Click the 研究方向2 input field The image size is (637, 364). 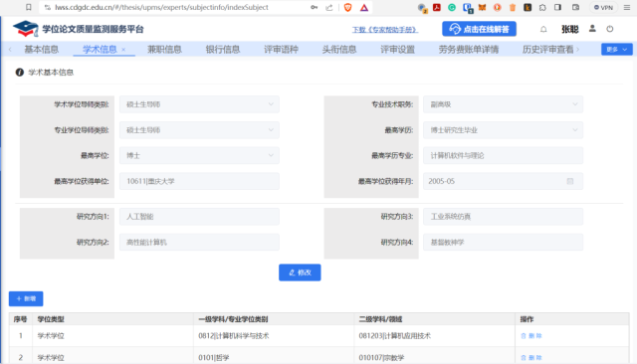point(199,242)
